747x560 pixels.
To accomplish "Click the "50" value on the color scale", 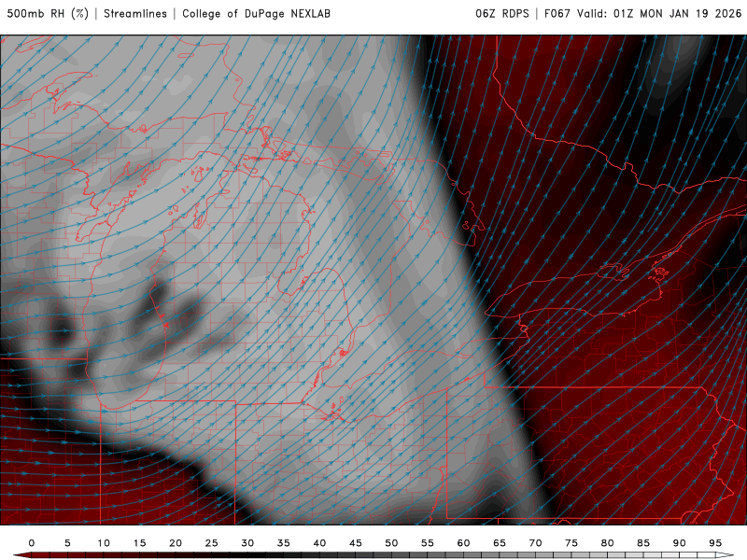I will point(391,543).
